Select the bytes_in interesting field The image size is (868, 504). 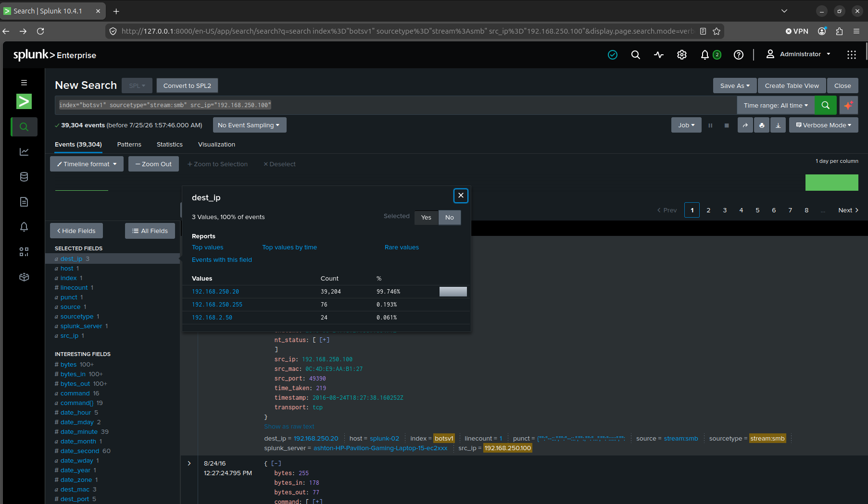click(73, 374)
